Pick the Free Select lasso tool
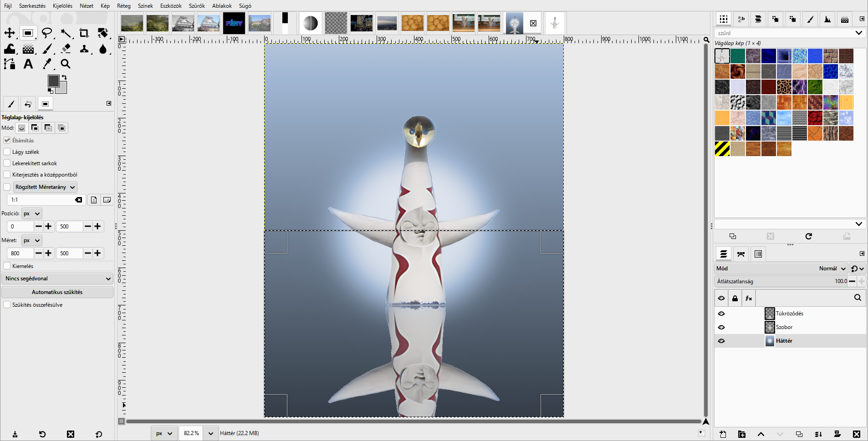Image resolution: width=868 pixels, height=441 pixels. [47, 33]
